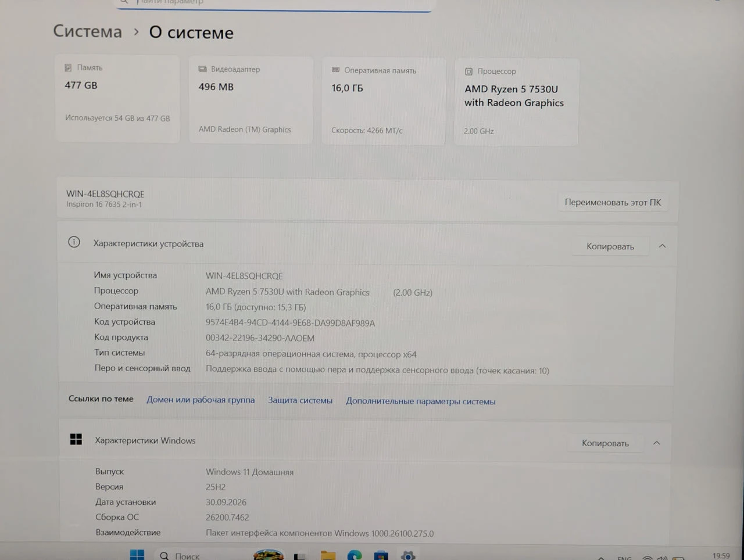This screenshot has height=560, width=744.
Task: Copy device specifications with Копировать
Action: click(610, 246)
